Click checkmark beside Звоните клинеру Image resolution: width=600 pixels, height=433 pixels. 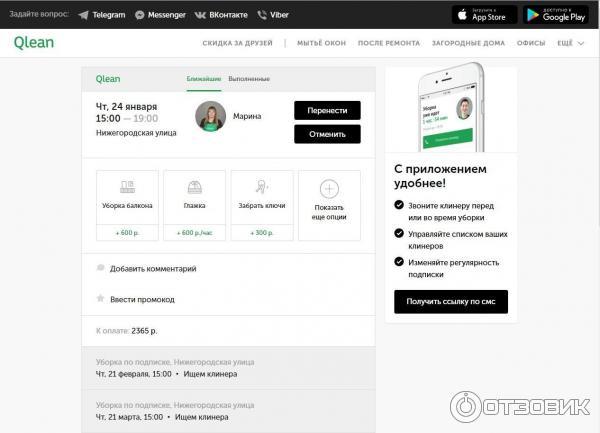click(399, 205)
